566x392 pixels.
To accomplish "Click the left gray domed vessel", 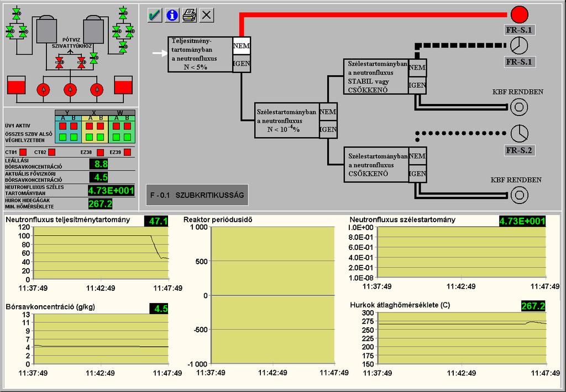I will click(46, 29).
